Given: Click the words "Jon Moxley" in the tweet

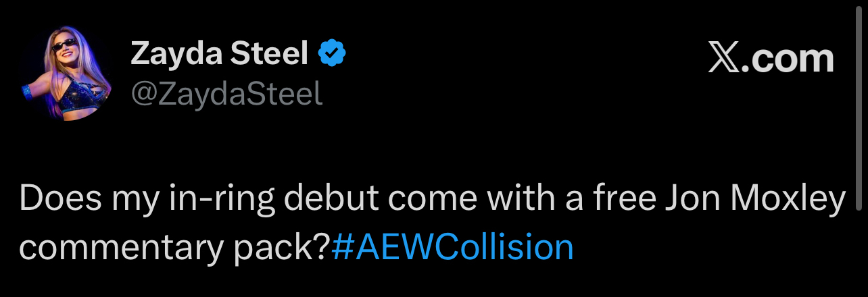Looking at the screenshot, I should point(763,201).
